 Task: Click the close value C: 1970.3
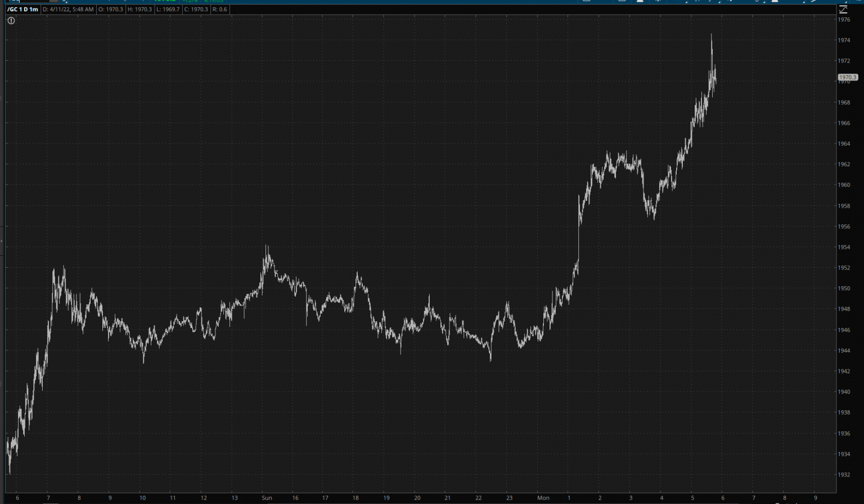tap(196, 10)
